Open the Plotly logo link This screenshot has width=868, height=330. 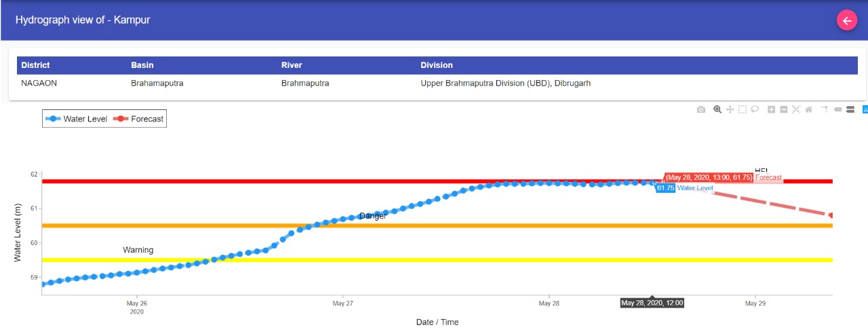coord(865,109)
